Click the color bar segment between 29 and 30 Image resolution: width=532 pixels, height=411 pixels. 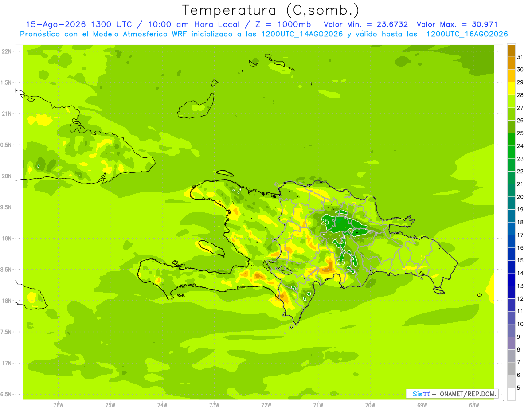click(x=511, y=76)
